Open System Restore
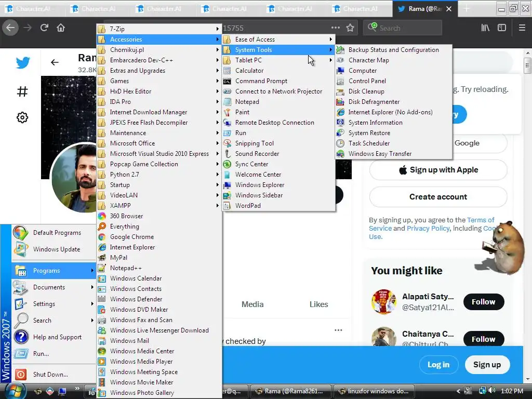Screen dimensions: 532x399 coord(394,133)
